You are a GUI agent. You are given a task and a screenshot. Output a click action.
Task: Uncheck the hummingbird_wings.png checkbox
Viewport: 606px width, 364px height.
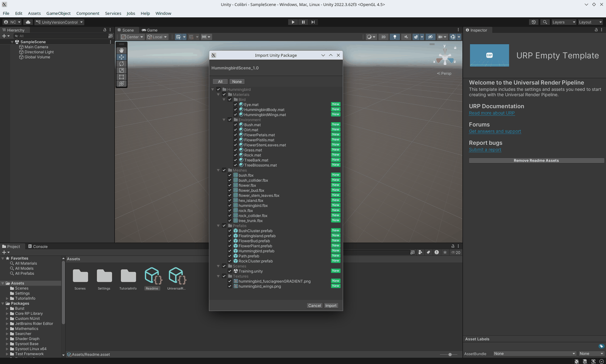(230, 286)
